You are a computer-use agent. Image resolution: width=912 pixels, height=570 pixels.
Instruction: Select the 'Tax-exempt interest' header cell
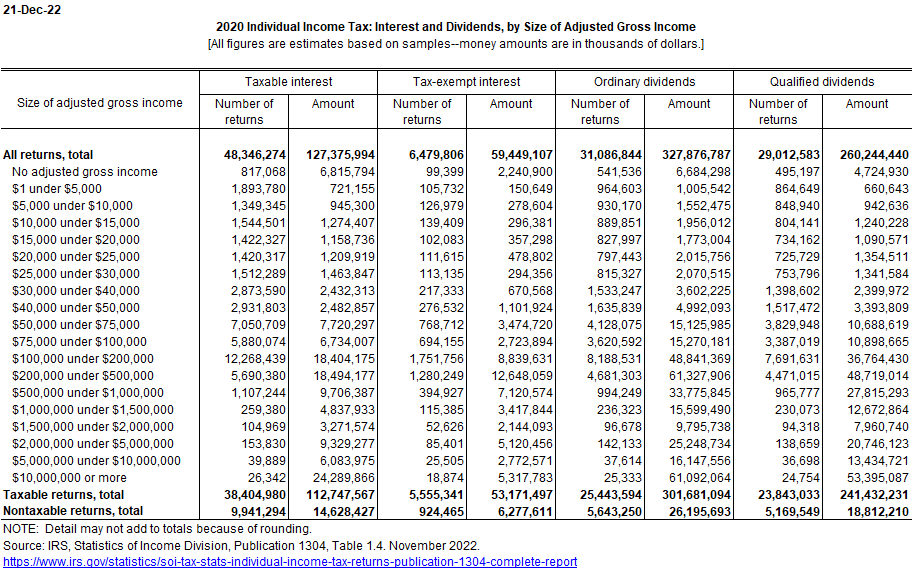pos(466,82)
